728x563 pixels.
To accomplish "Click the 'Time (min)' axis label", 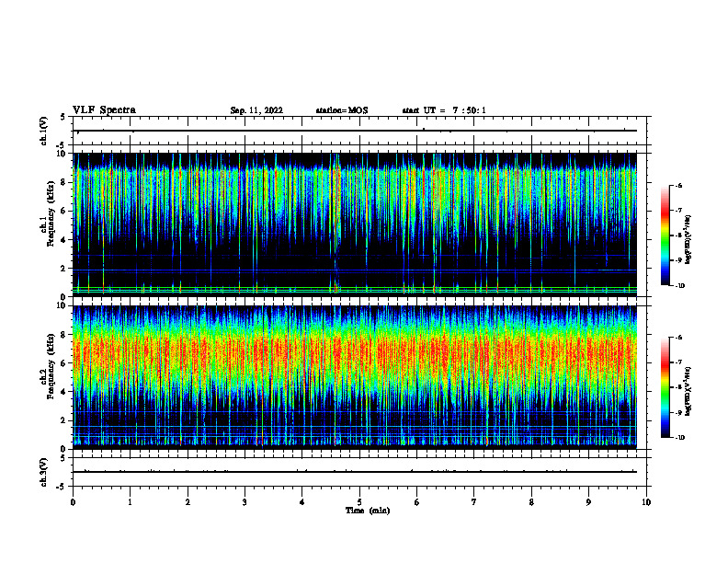I will pyautogui.click(x=368, y=511).
